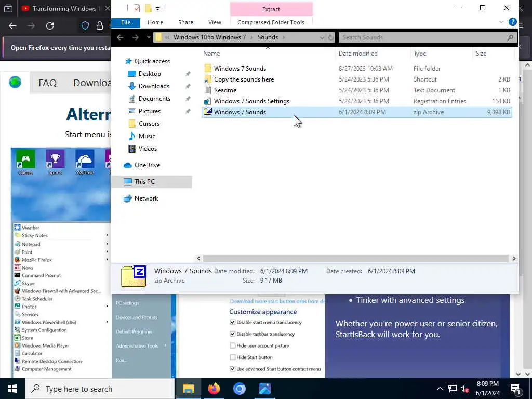Click Sounds in address breadcrumb

click(268, 37)
